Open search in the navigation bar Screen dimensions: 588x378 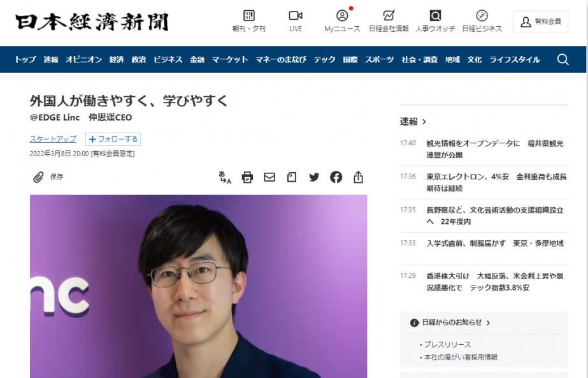coord(563,59)
